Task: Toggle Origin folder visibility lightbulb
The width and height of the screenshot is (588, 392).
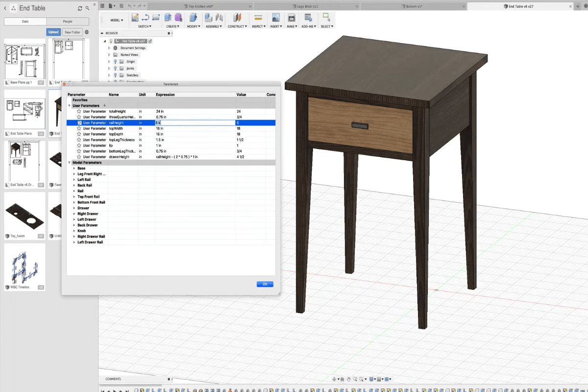Action: (115, 62)
